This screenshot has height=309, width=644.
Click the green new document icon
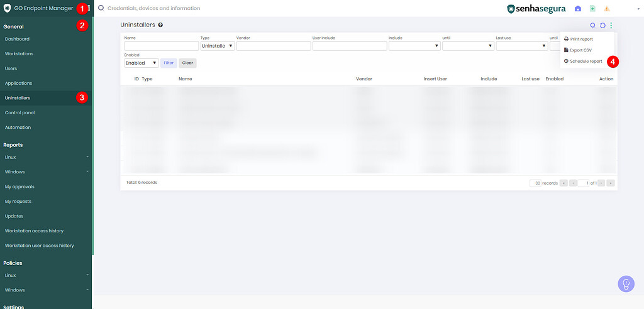(592, 9)
